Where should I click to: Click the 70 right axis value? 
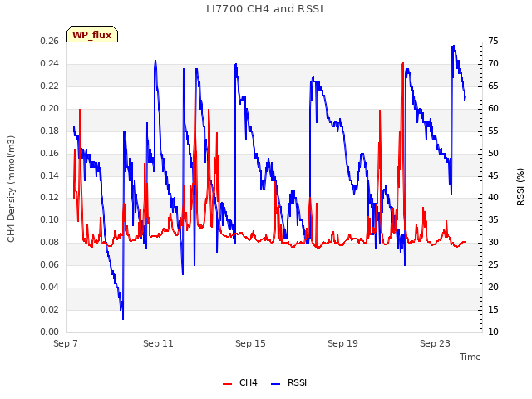tap(493, 64)
